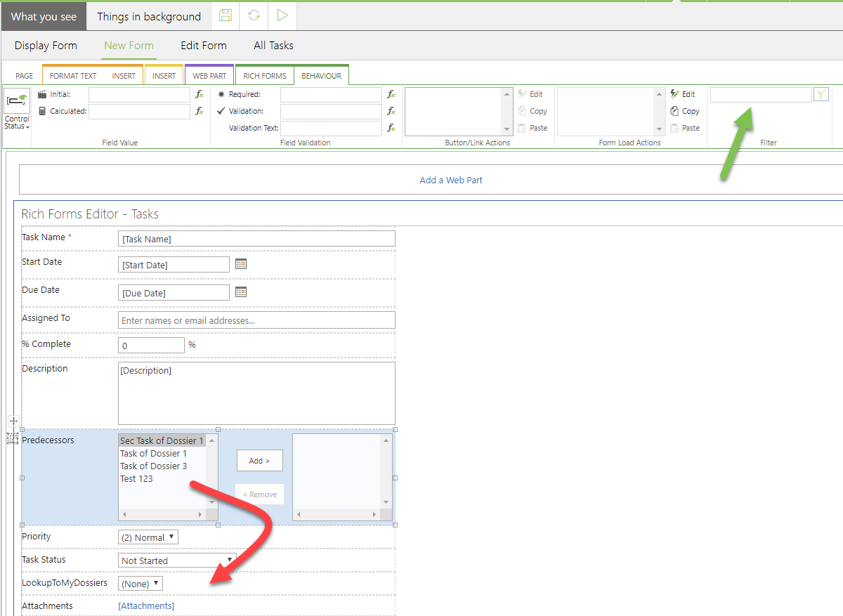Open Things in background tab
This screenshot has height=616, width=843.
click(148, 16)
